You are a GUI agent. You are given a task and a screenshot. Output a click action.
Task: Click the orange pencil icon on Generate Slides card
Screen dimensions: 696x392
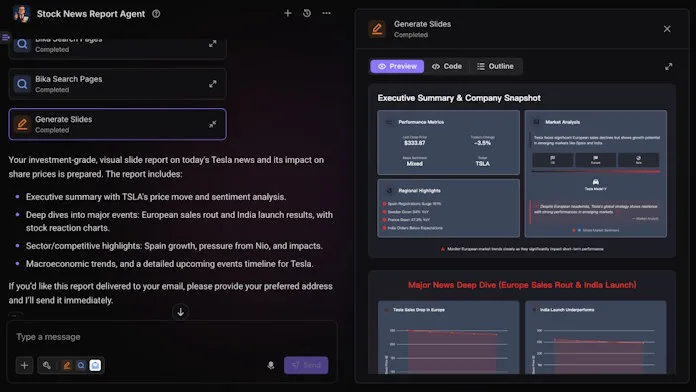click(22, 124)
